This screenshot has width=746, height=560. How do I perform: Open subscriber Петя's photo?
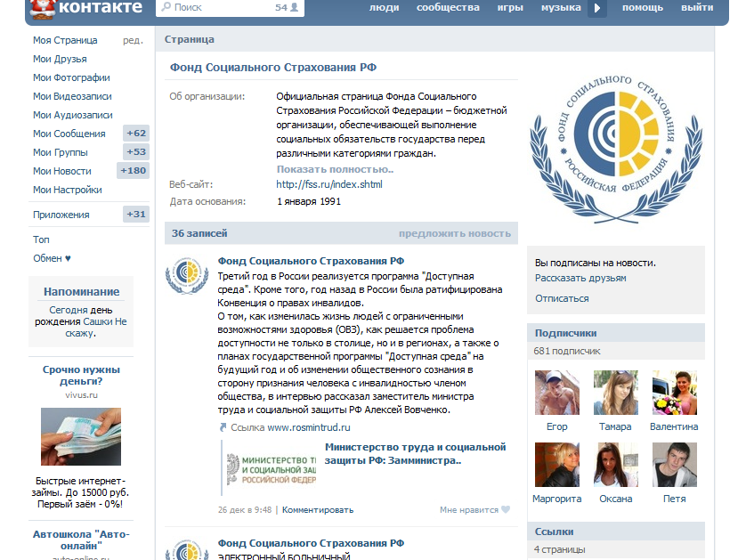coord(675,465)
